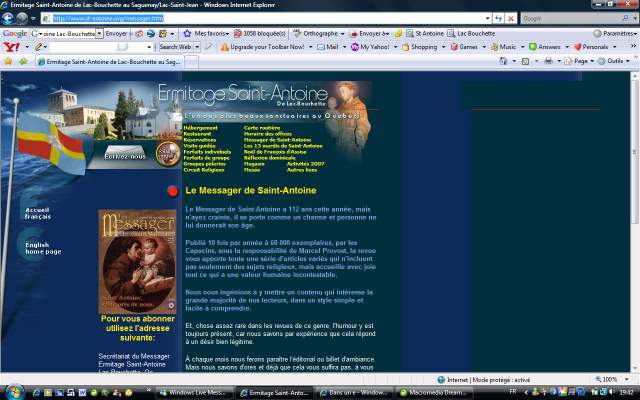
Task: Click the Yahoo! logo on Yahoo toolbar
Action: [x=11, y=47]
